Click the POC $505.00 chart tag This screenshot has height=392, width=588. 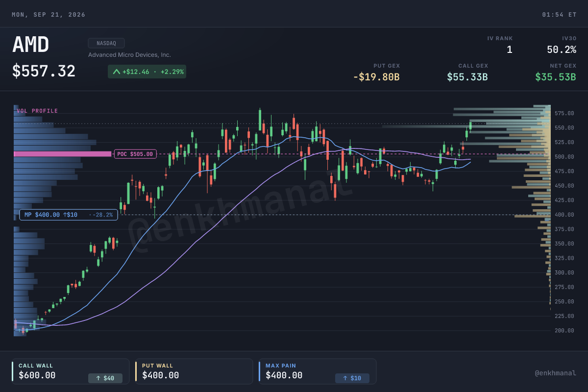point(135,154)
